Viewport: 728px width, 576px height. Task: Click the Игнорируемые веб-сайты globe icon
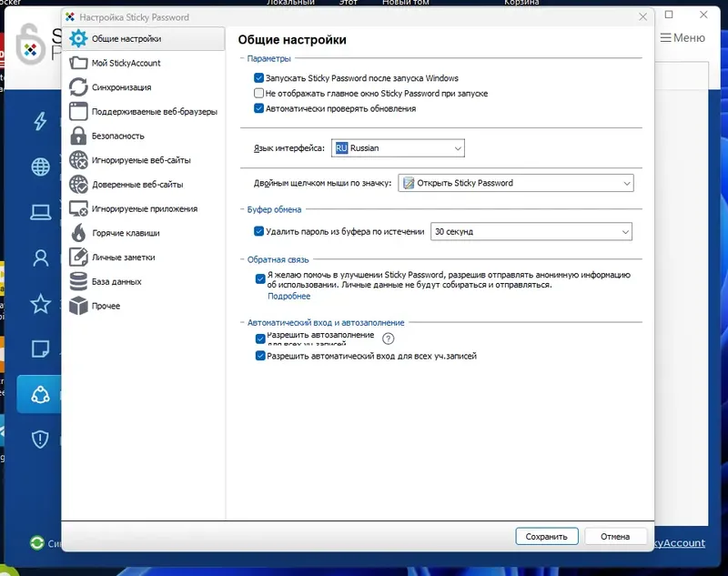point(78,159)
